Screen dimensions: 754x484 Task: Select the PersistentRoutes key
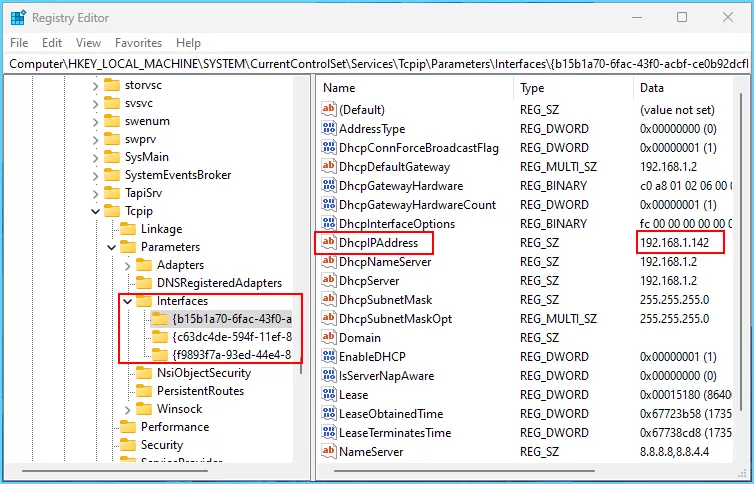click(x=200, y=391)
